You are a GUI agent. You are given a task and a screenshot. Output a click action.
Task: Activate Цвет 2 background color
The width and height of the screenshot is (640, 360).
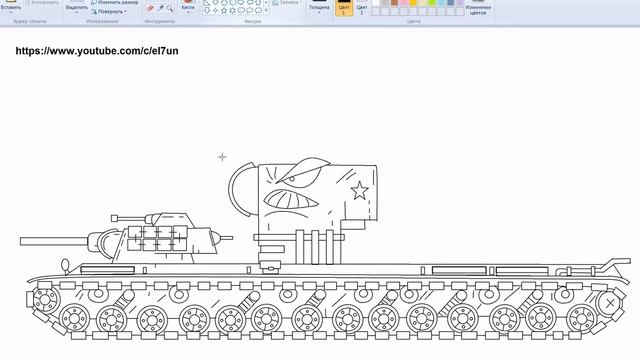[362, 8]
